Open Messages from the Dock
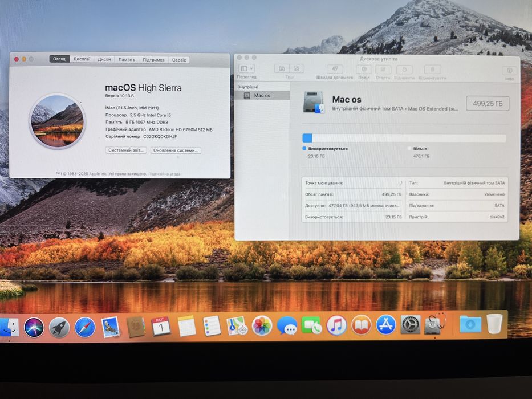The width and height of the screenshot is (532, 399). pos(287,325)
